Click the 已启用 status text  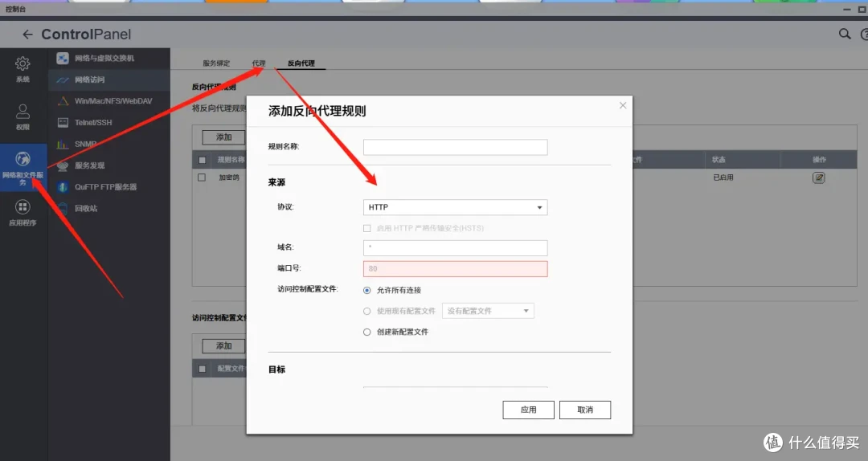[723, 177]
